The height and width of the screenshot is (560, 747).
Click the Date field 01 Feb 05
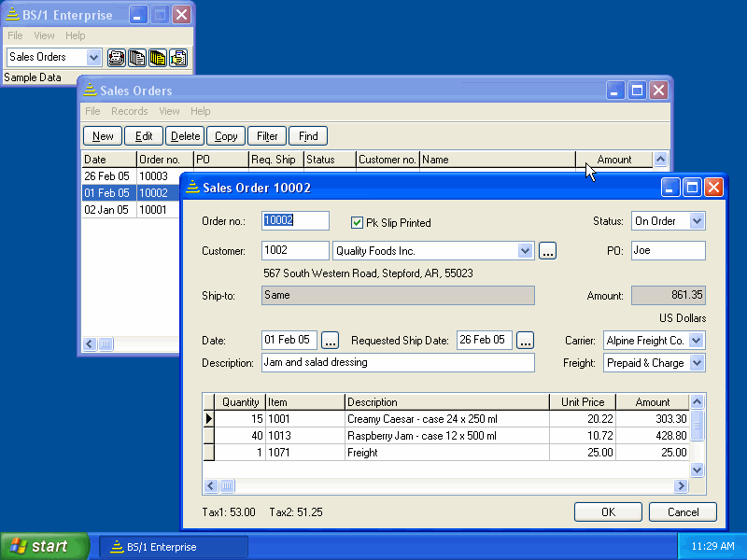(x=289, y=341)
